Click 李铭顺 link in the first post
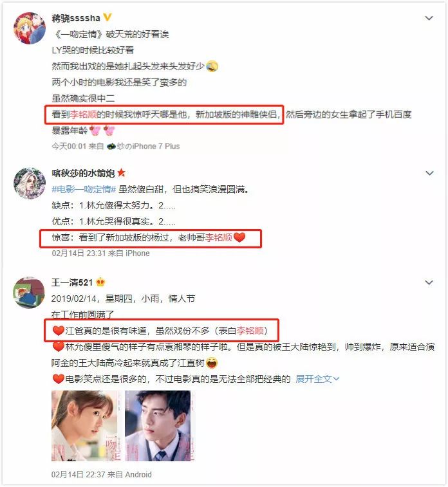This screenshot has height=487, width=448. pos(83,115)
